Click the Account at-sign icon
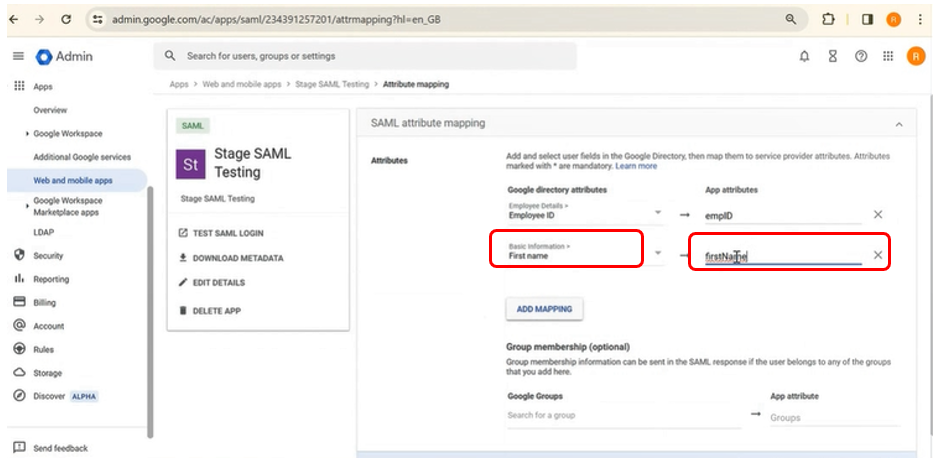 19,325
